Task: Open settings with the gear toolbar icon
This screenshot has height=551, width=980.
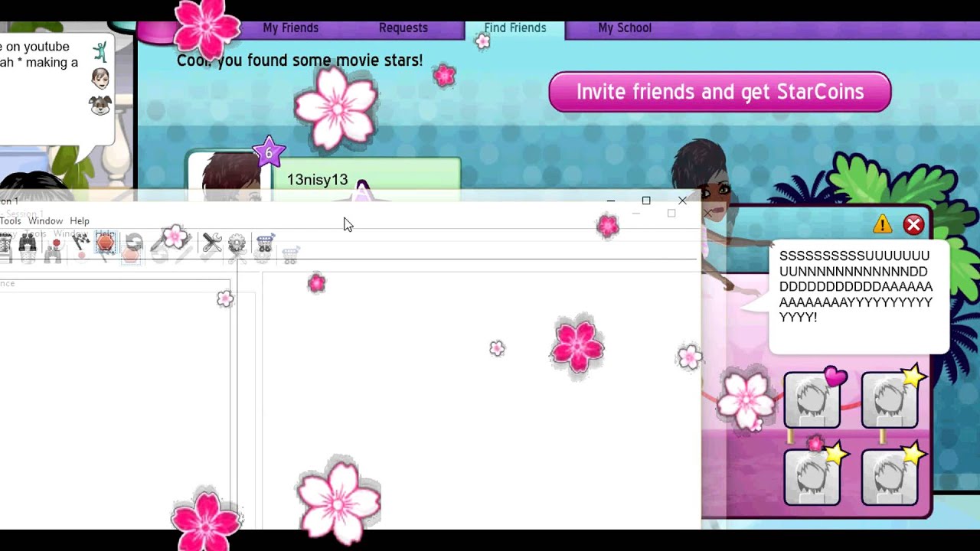Action: (237, 243)
